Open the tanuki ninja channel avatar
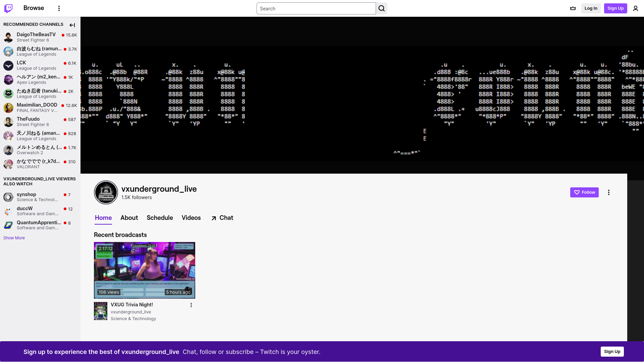 8,94
